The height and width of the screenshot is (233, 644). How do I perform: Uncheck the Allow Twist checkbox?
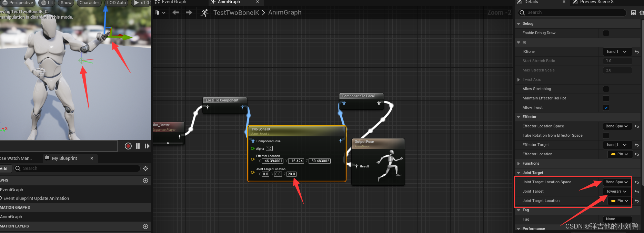tap(606, 108)
